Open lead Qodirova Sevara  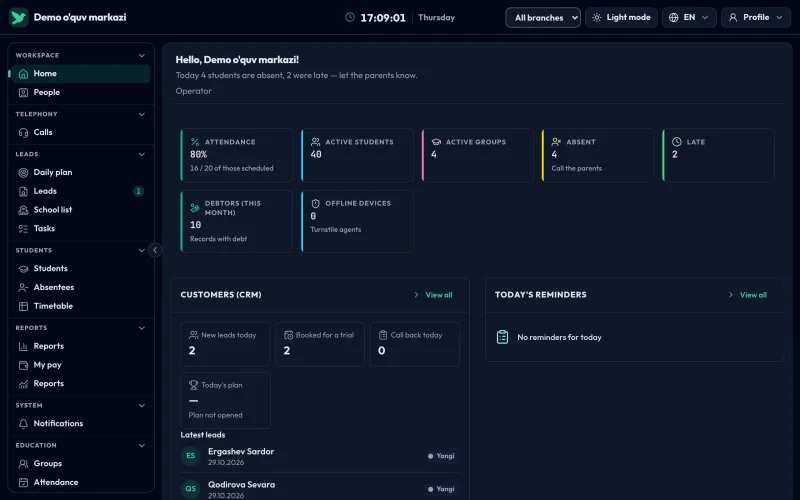click(x=320, y=489)
